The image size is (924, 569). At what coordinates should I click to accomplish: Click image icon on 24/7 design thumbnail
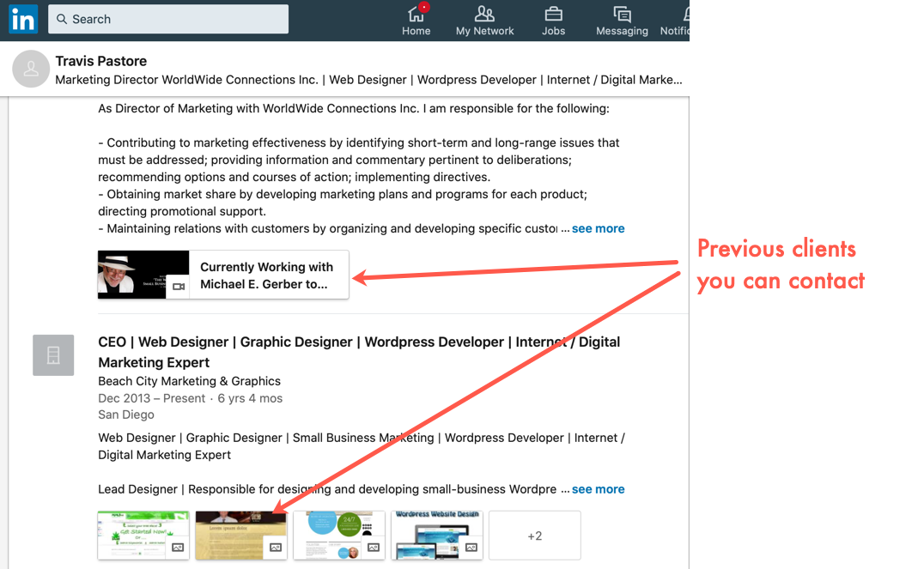pyautogui.click(x=373, y=548)
